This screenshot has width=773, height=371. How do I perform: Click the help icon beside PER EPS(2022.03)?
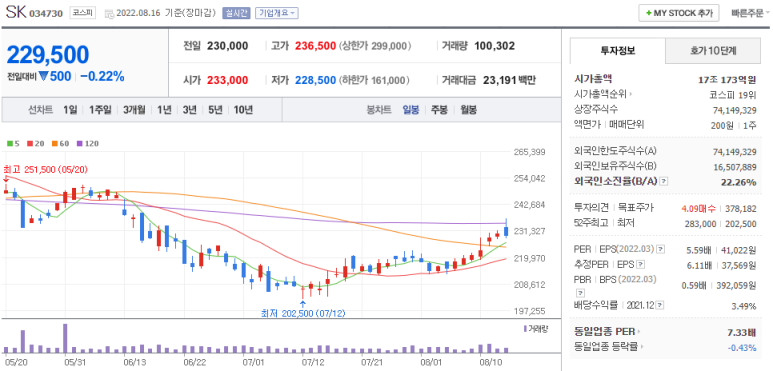661,250
